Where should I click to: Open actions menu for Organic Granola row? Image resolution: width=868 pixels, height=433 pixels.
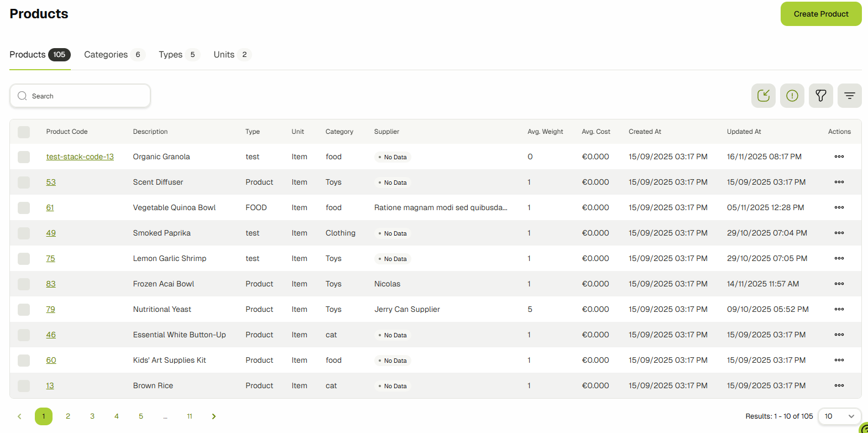(839, 156)
